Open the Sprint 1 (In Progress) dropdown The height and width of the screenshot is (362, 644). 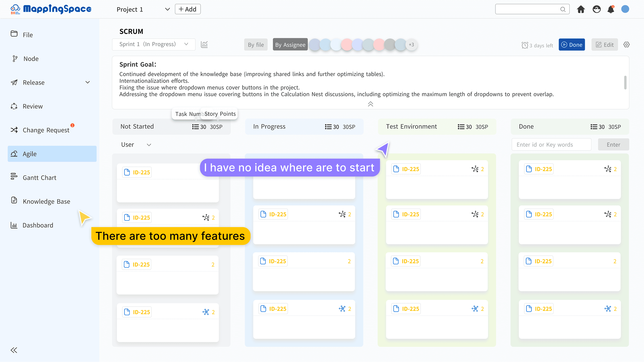tap(153, 44)
